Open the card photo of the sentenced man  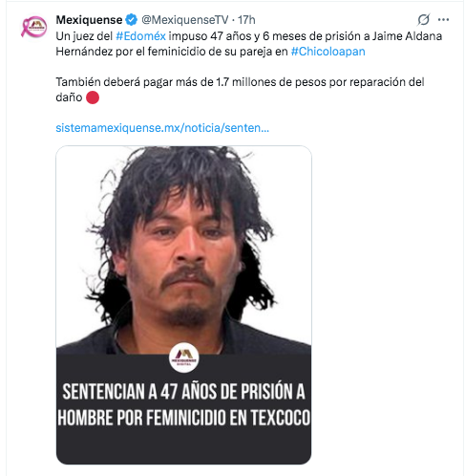(183, 249)
